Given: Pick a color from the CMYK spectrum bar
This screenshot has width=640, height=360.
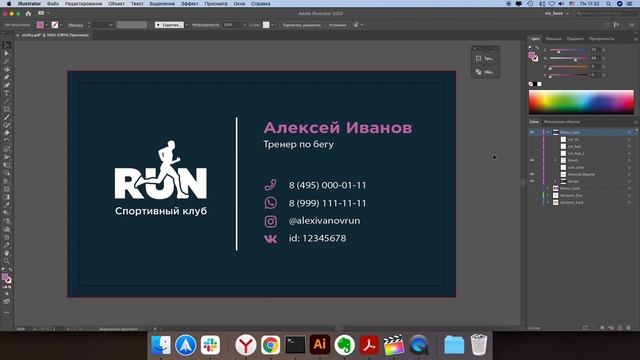Looking at the screenshot, I should click(581, 102).
